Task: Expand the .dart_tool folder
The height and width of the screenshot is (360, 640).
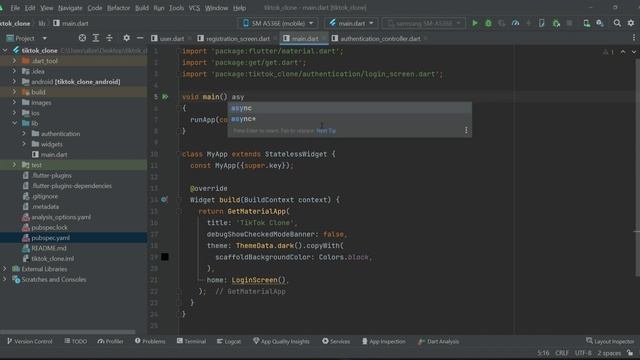Action: pos(14,60)
